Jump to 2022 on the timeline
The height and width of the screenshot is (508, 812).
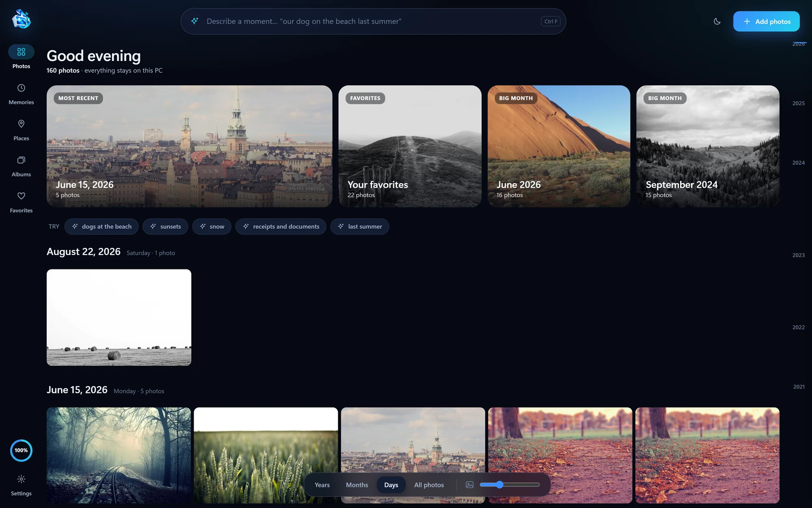tap(798, 327)
